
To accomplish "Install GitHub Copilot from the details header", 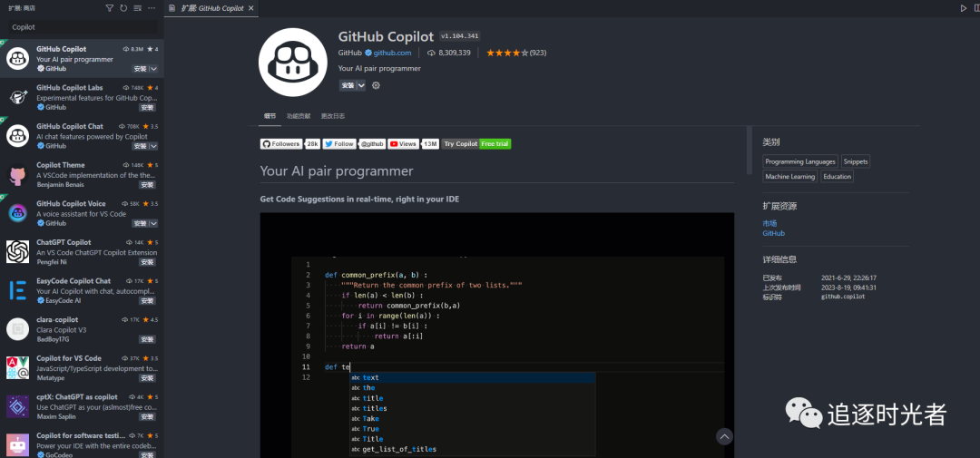I will (348, 85).
